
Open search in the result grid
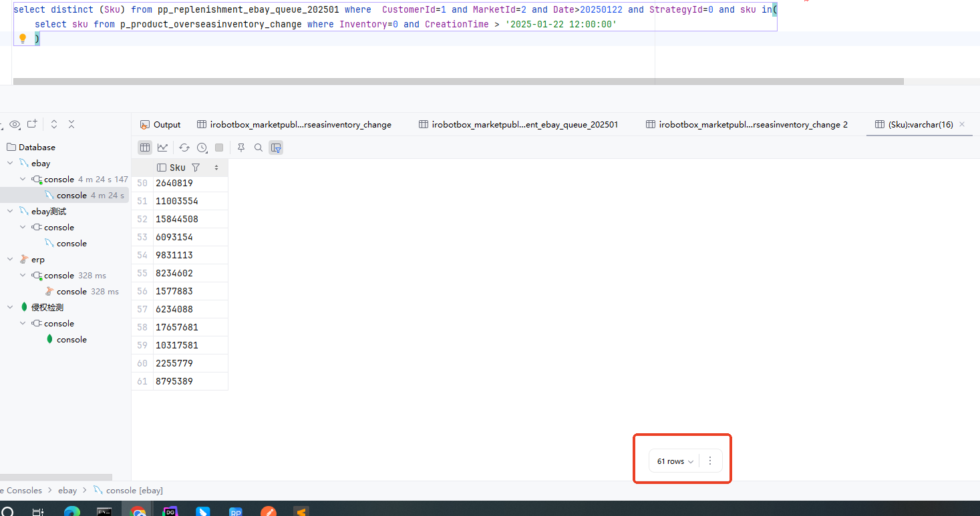pos(259,148)
